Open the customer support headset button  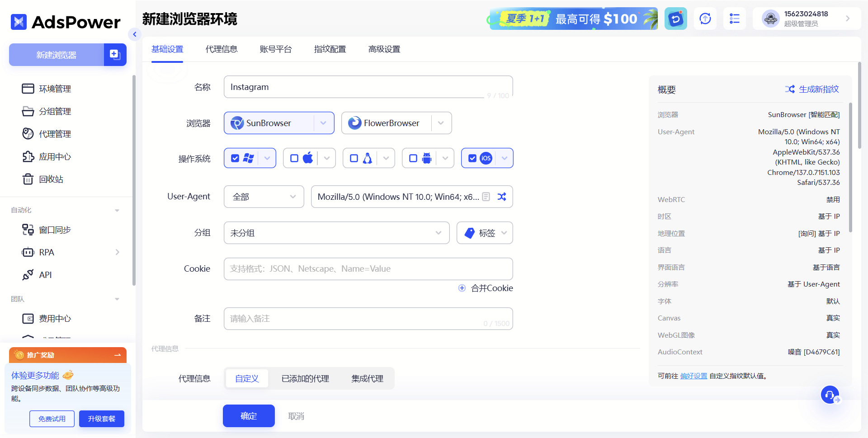point(830,395)
